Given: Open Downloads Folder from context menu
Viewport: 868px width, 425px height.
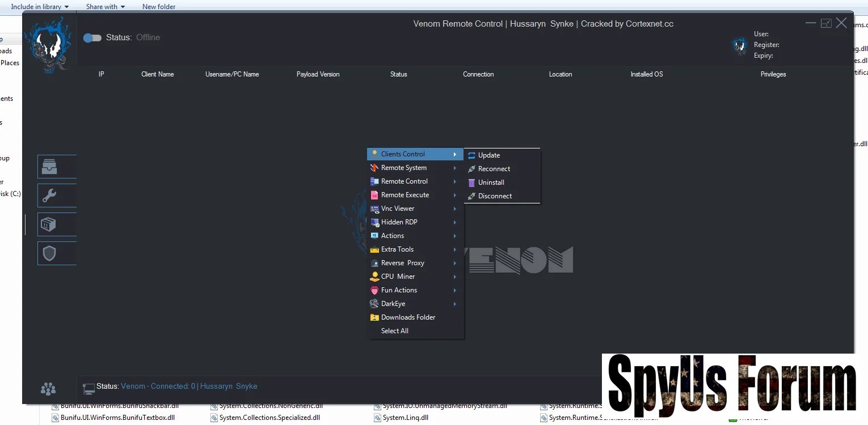Looking at the screenshot, I should (x=408, y=317).
